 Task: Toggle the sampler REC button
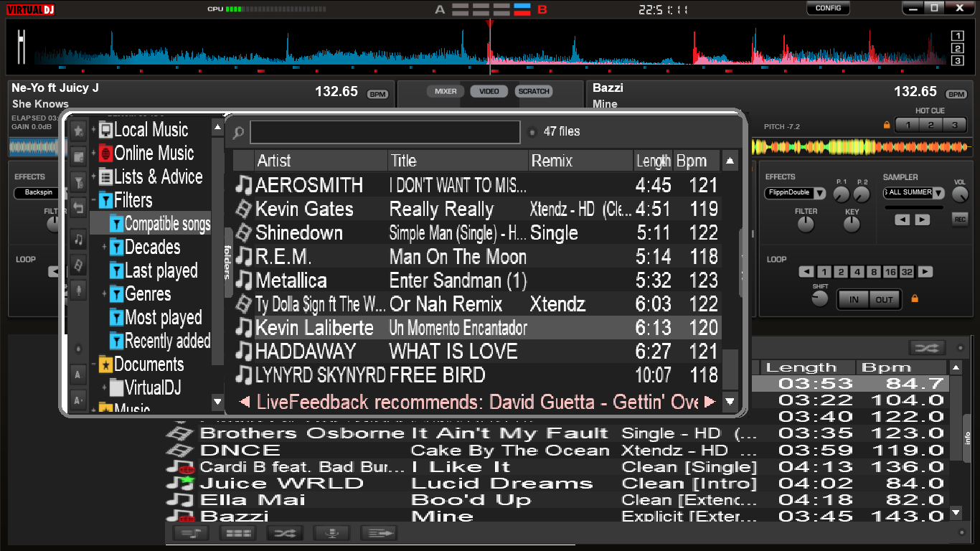(960, 220)
